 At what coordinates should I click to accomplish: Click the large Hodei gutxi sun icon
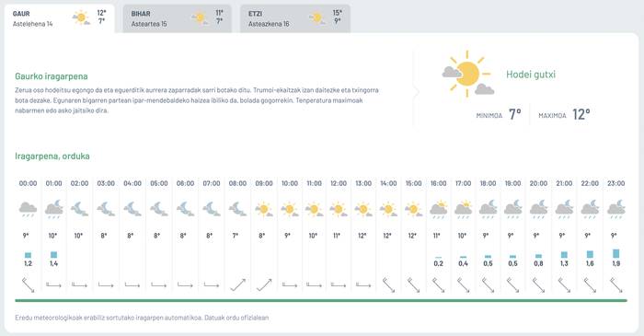click(467, 75)
